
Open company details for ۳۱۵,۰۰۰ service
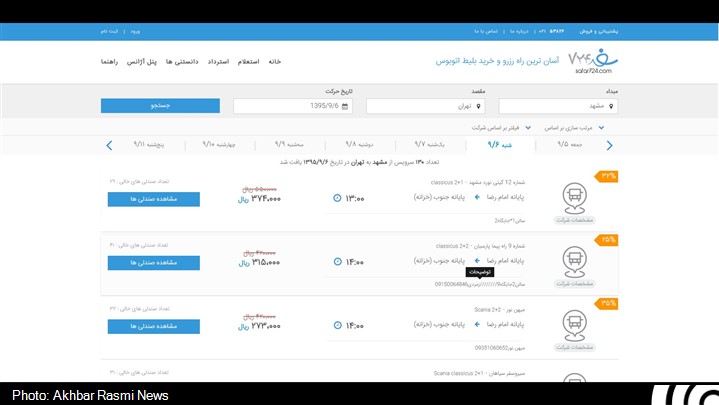coord(575,284)
